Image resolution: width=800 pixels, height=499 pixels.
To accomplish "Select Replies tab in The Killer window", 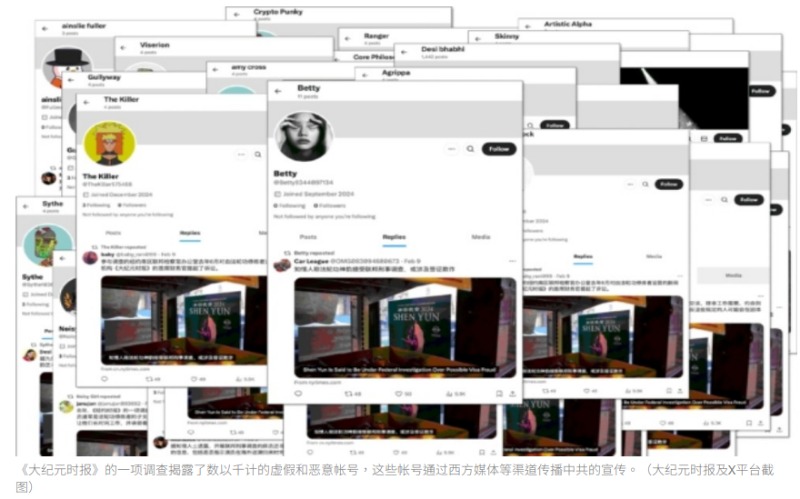I will [190, 233].
